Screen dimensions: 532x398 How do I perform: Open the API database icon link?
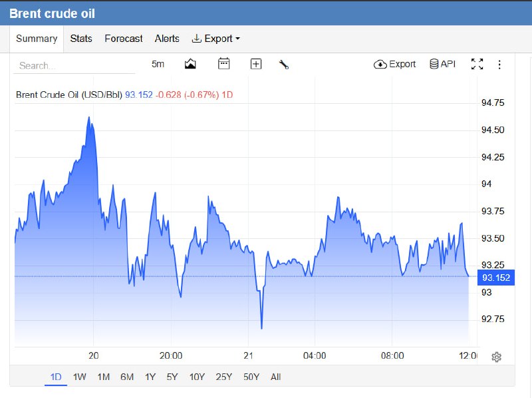pos(442,64)
